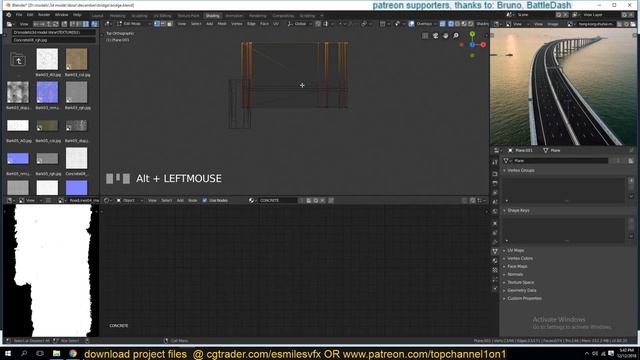Image resolution: width=640 pixels, height=360 pixels.
Task: Enable vertex select mode
Action: pyautogui.click(x=157, y=24)
